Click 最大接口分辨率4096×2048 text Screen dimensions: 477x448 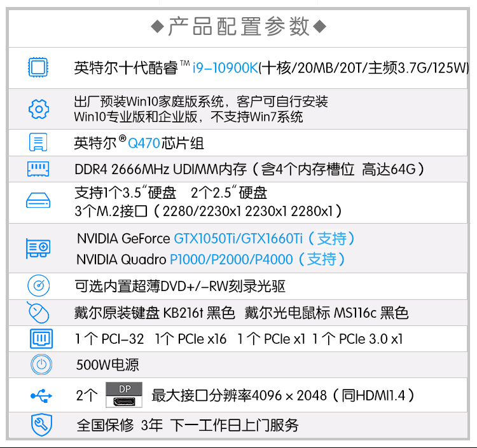[239, 395]
